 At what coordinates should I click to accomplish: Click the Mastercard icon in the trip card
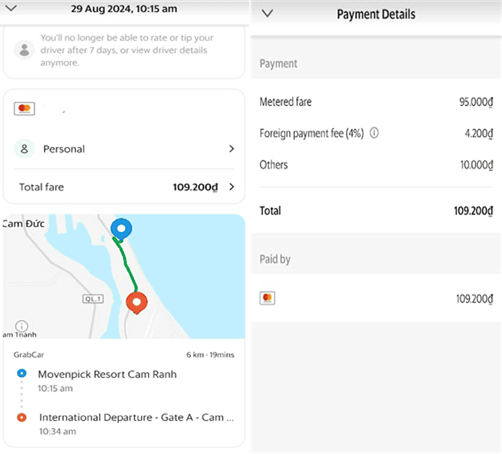[24, 108]
